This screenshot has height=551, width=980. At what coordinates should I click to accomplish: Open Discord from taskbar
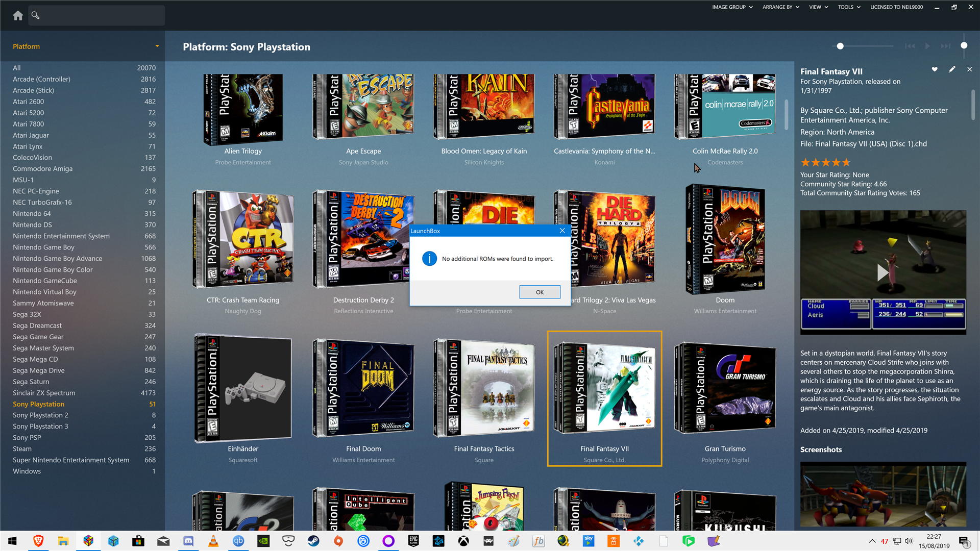(188, 541)
